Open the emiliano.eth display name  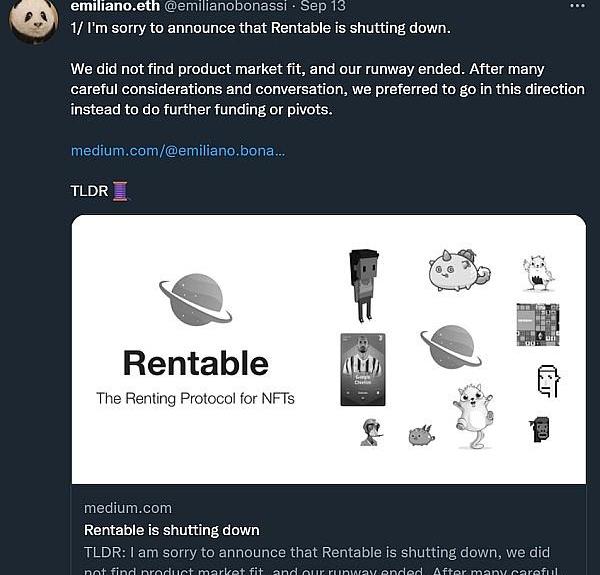click(x=114, y=6)
